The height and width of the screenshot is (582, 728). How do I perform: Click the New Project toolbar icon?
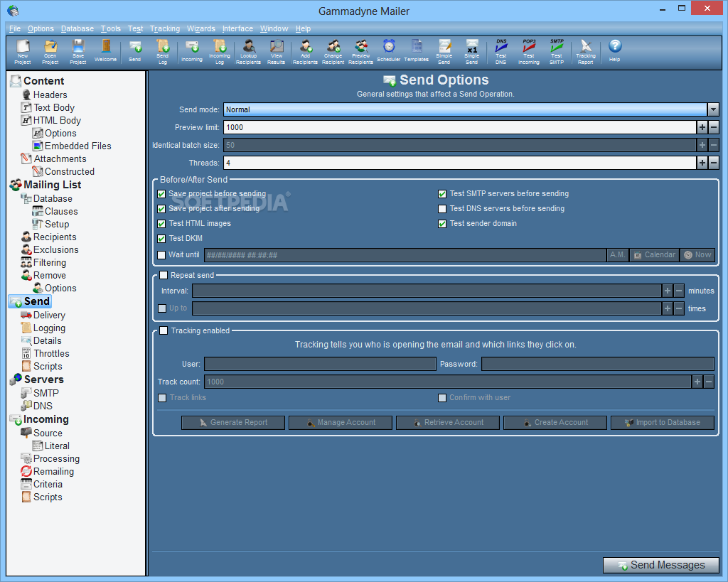(x=22, y=52)
